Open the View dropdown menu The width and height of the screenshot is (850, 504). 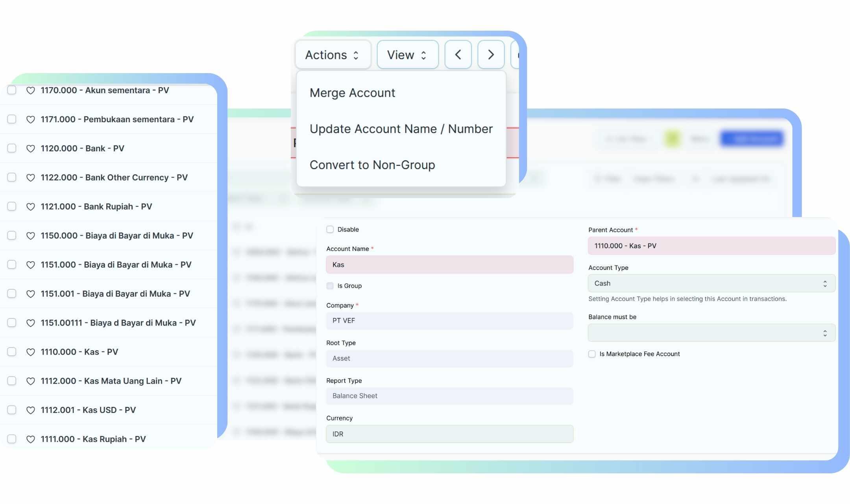click(x=407, y=55)
